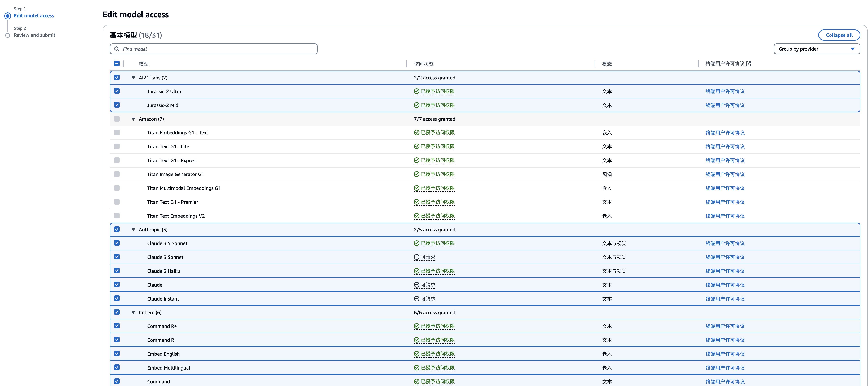Screen dimensions: 868x386
Task: Collapse the AI21 Labs group triangle
Action: [133, 78]
